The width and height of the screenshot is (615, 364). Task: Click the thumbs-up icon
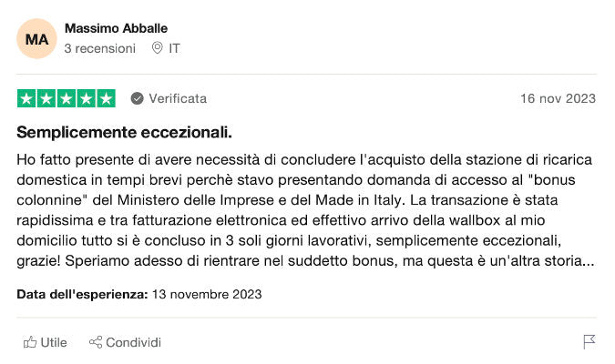[30, 342]
